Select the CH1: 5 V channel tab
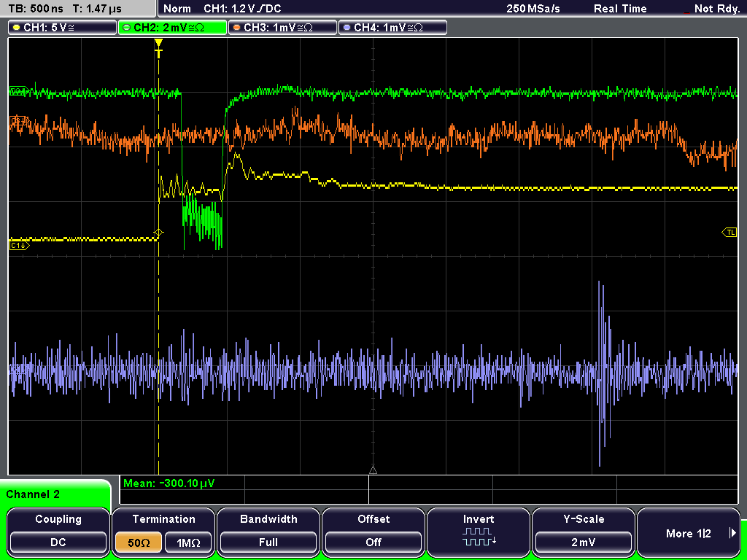The width and height of the screenshot is (747, 560). coord(63,28)
